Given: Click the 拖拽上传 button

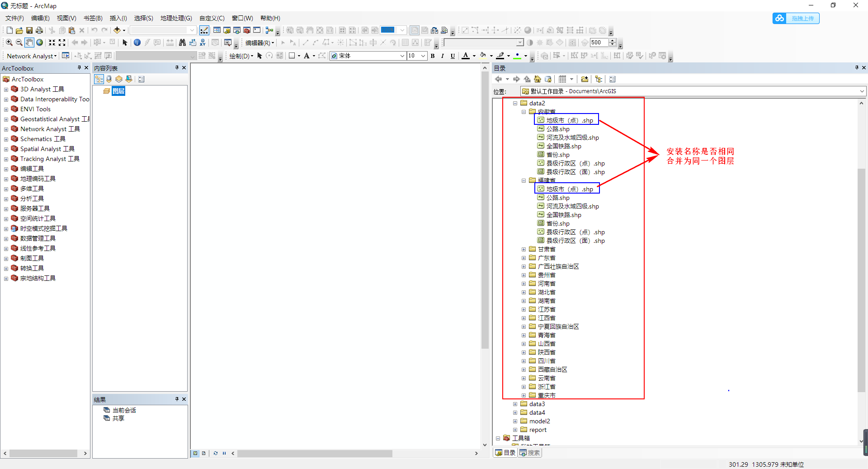Looking at the screenshot, I should tap(803, 18).
